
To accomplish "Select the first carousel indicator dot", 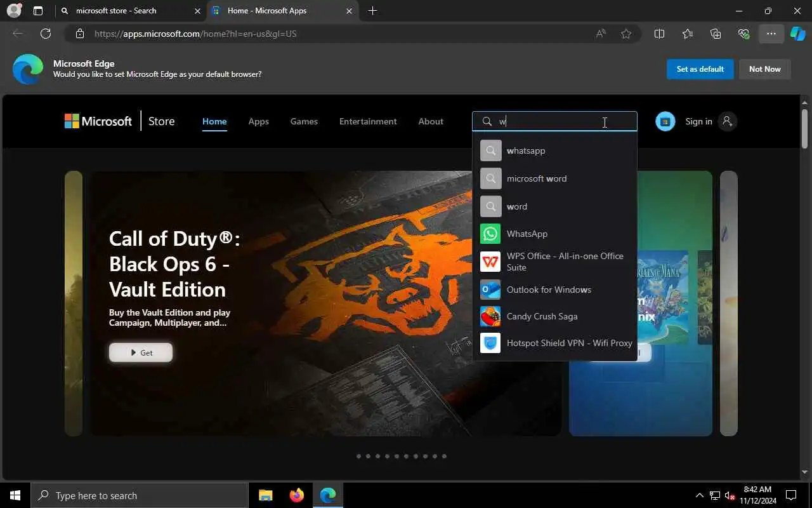I will pyautogui.click(x=358, y=456).
